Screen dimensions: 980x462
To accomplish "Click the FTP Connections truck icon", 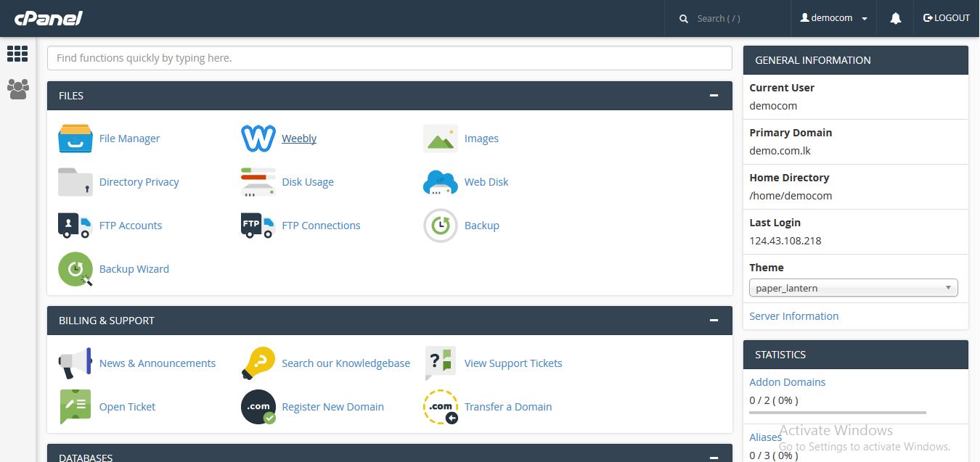I will 258,226.
